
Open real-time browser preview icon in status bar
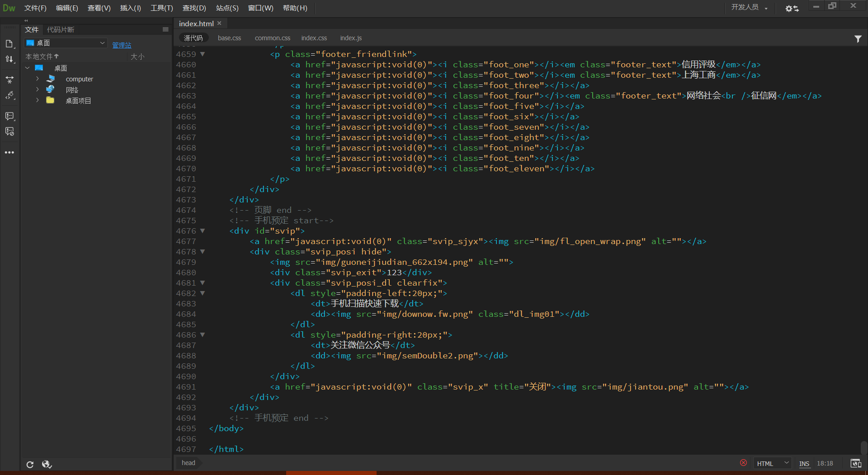pyautogui.click(x=855, y=463)
